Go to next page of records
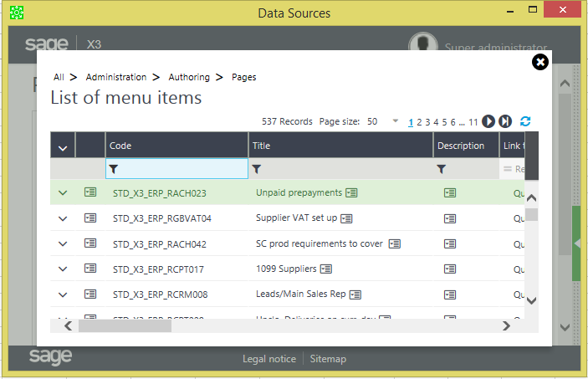The height and width of the screenshot is (379, 588). (488, 121)
